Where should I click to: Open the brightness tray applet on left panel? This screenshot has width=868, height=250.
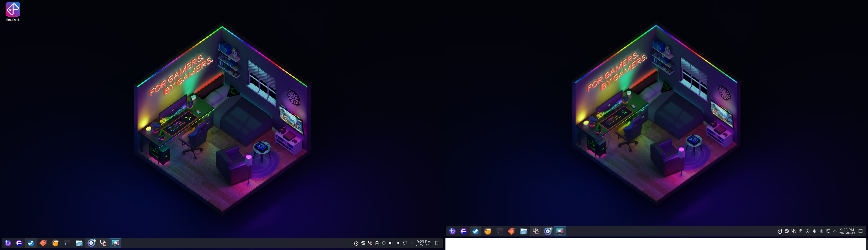[398, 243]
